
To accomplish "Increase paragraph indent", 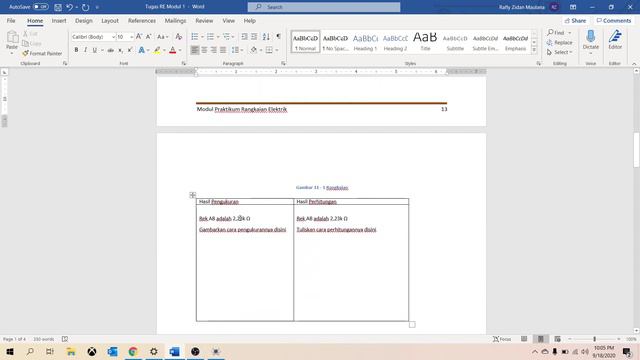I will [x=254, y=37].
